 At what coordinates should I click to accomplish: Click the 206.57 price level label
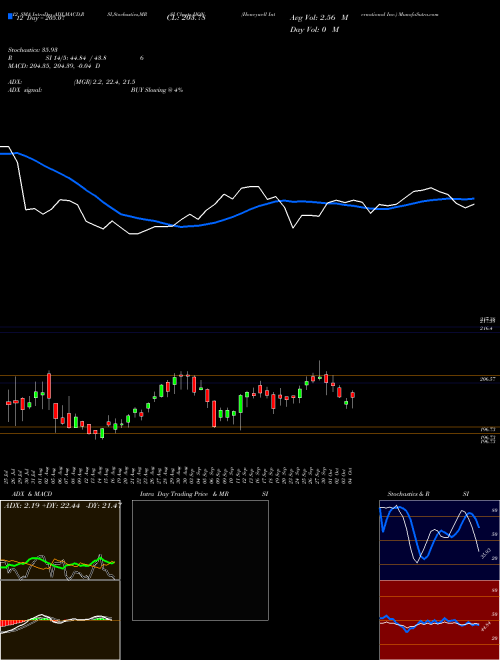pos(487,379)
